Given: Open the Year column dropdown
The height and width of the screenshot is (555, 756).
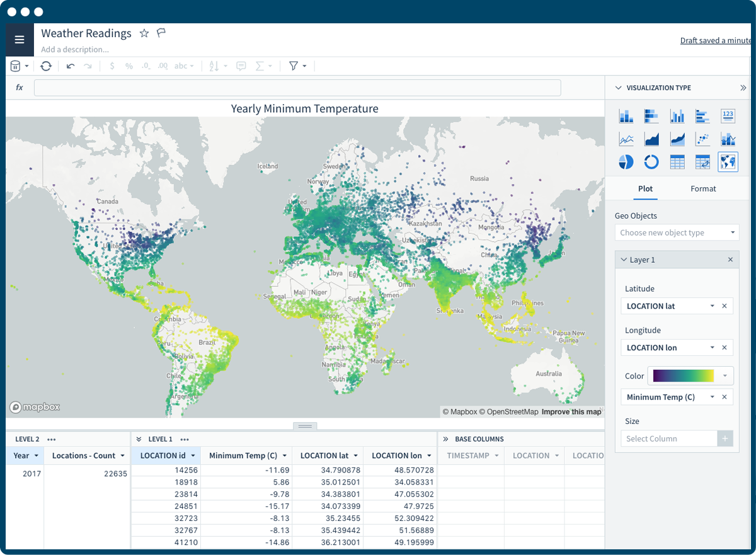Looking at the screenshot, I should (37, 455).
